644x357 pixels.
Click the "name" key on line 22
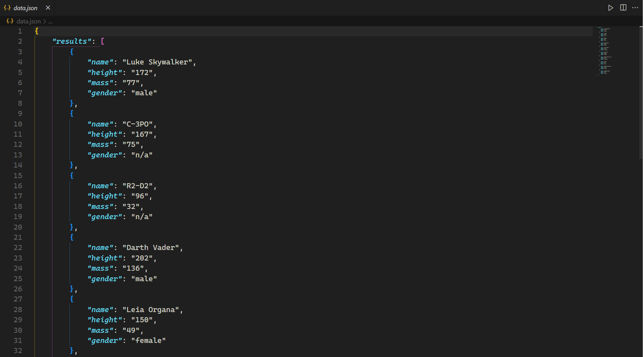pyautogui.click(x=101, y=248)
